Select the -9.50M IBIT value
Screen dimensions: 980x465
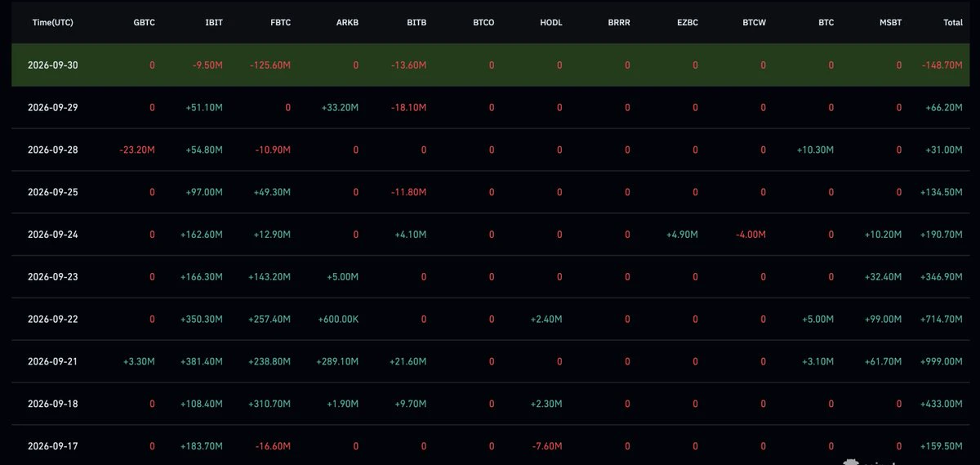[207, 65]
